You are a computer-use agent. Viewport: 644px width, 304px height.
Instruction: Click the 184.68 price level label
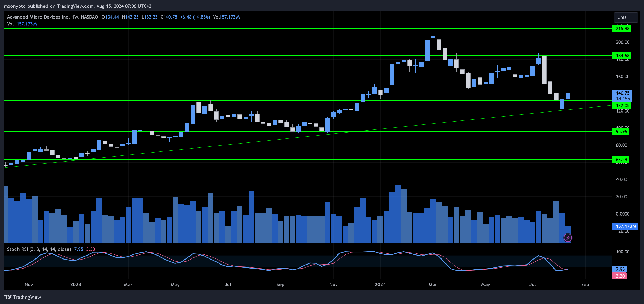(622, 56)
